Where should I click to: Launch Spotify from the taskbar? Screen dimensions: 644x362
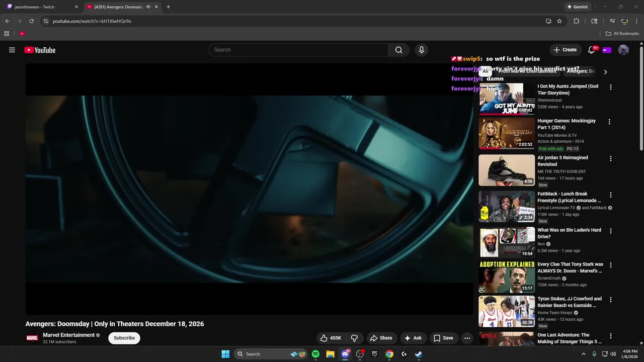pyautogui.click(x=315, y=354)
